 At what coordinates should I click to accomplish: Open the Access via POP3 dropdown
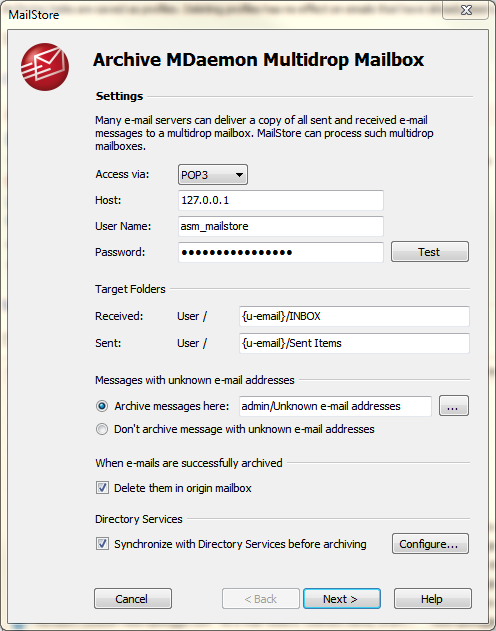coord(213,175)
